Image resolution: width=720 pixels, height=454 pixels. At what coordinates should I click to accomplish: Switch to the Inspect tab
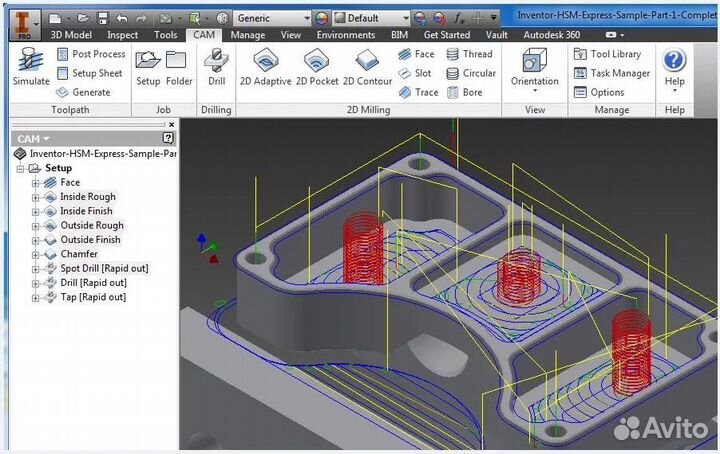point(123,35)
